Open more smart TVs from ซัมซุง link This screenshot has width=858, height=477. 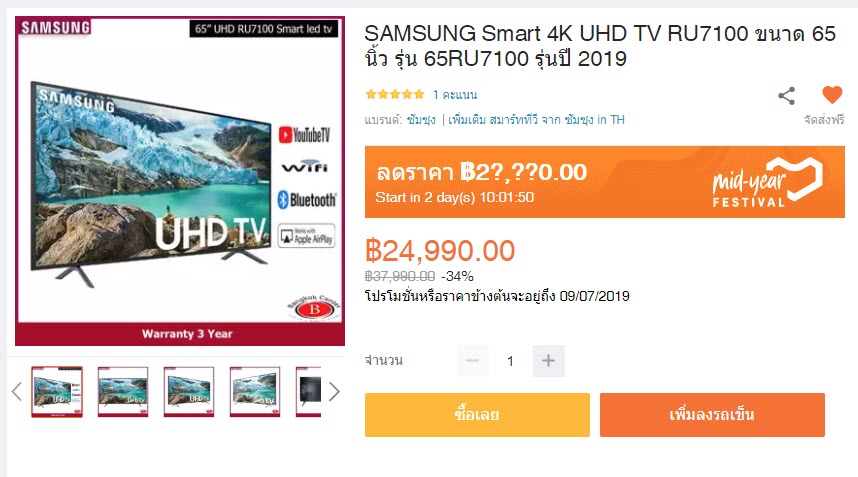536,120
